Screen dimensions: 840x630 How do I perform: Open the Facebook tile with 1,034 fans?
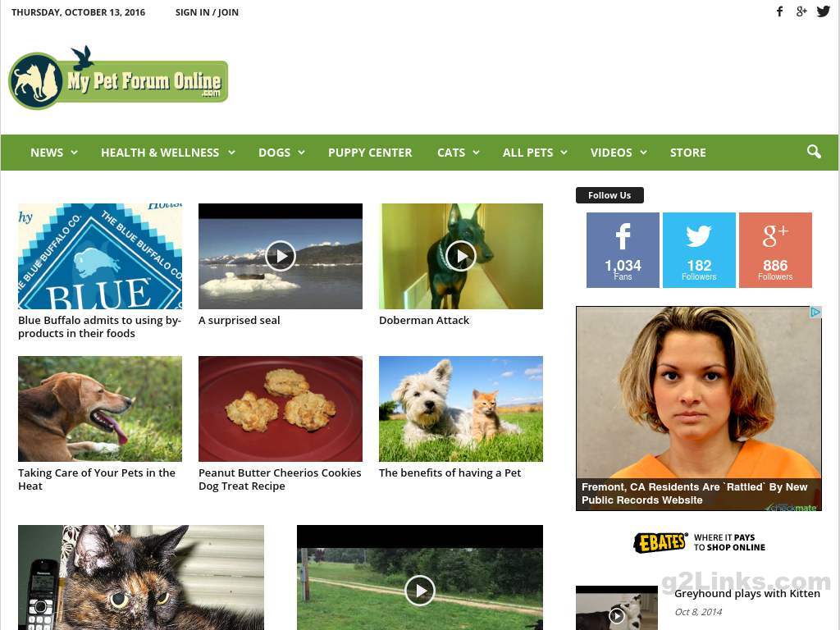623,250
